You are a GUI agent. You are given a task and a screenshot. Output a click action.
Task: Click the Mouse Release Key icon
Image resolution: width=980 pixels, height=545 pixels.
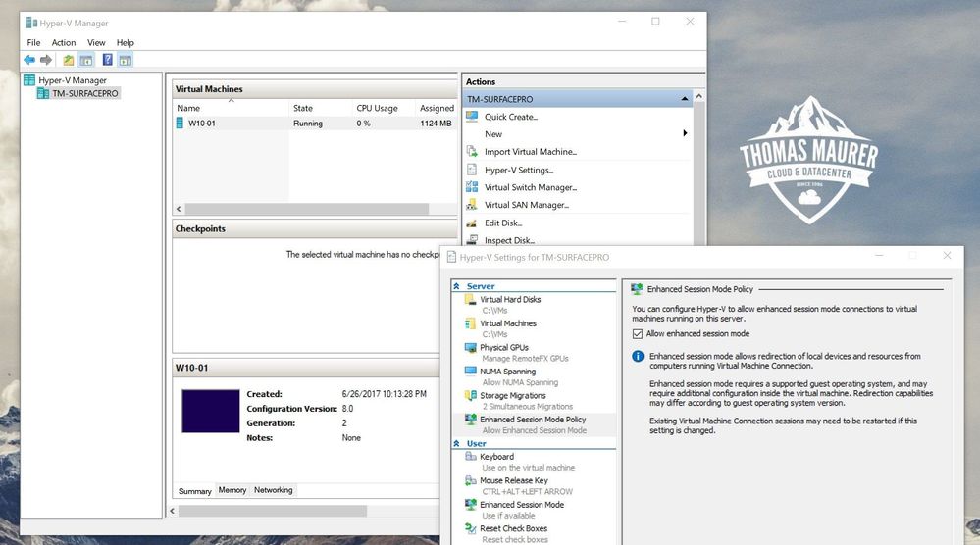point(470,480)
